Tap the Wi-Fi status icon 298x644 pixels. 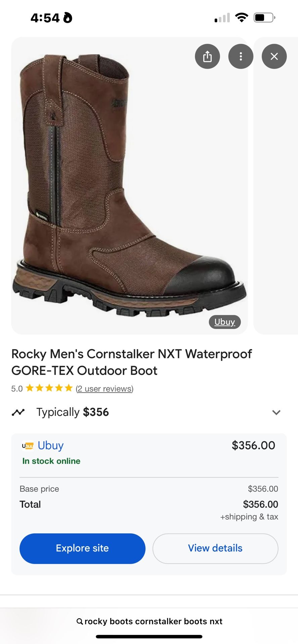241,17
